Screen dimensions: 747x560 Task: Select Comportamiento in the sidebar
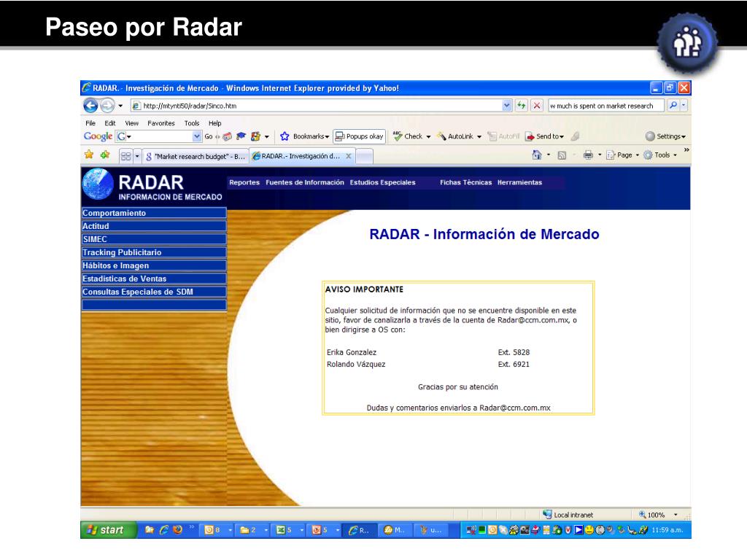pyautogui.click(x=154, y=213)
